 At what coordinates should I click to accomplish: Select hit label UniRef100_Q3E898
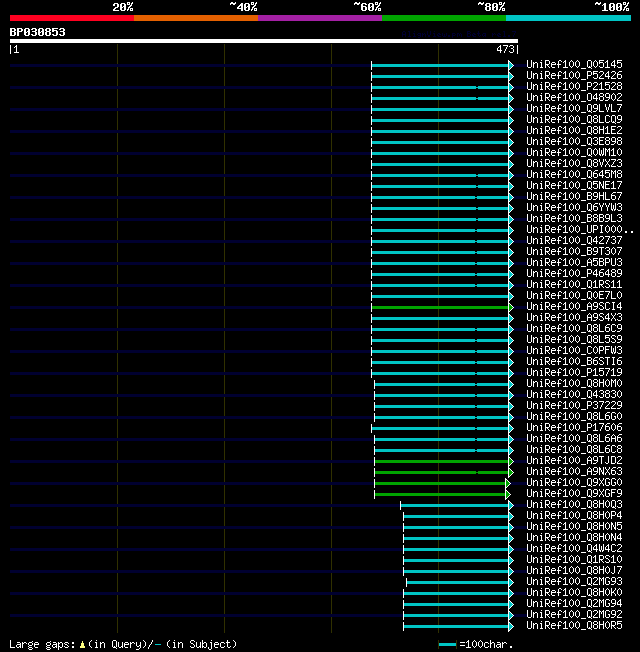(574, 141)
